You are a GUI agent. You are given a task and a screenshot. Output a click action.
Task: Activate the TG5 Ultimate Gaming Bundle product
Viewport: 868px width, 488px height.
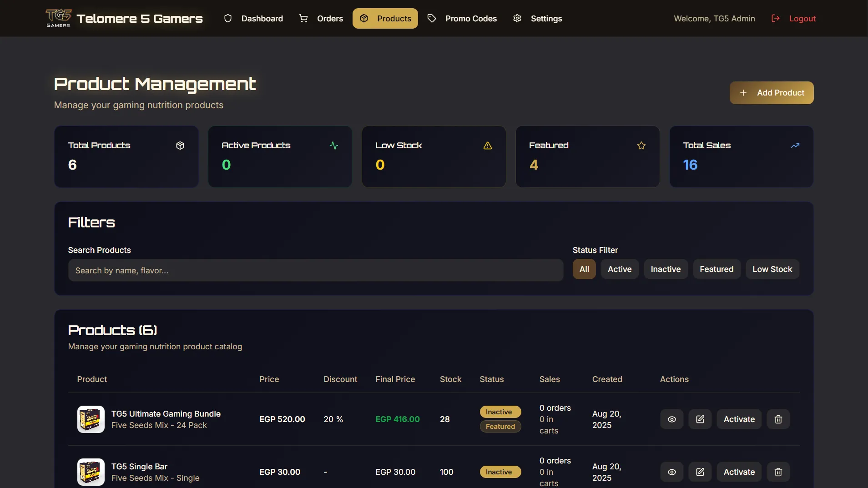click(x=739, y=419)
